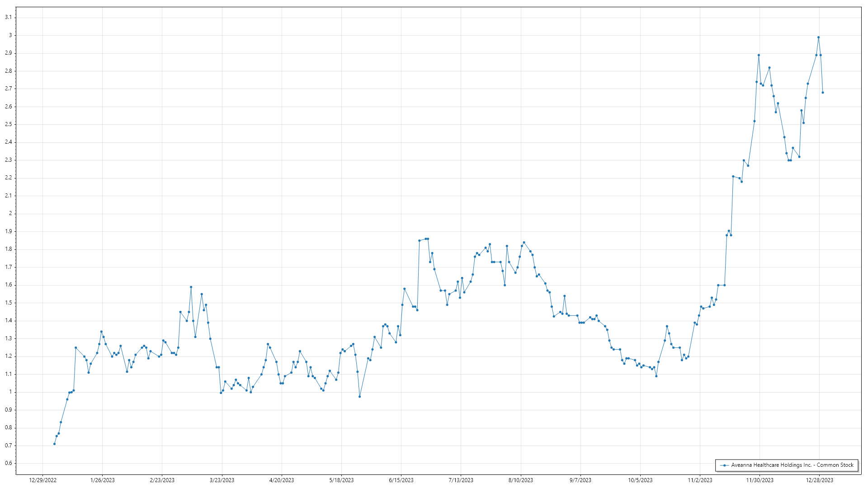Click the 11/30/2023 x-axis date label
Image resolution: width=868 pixels, height=488 pixels.
point(759,480)
